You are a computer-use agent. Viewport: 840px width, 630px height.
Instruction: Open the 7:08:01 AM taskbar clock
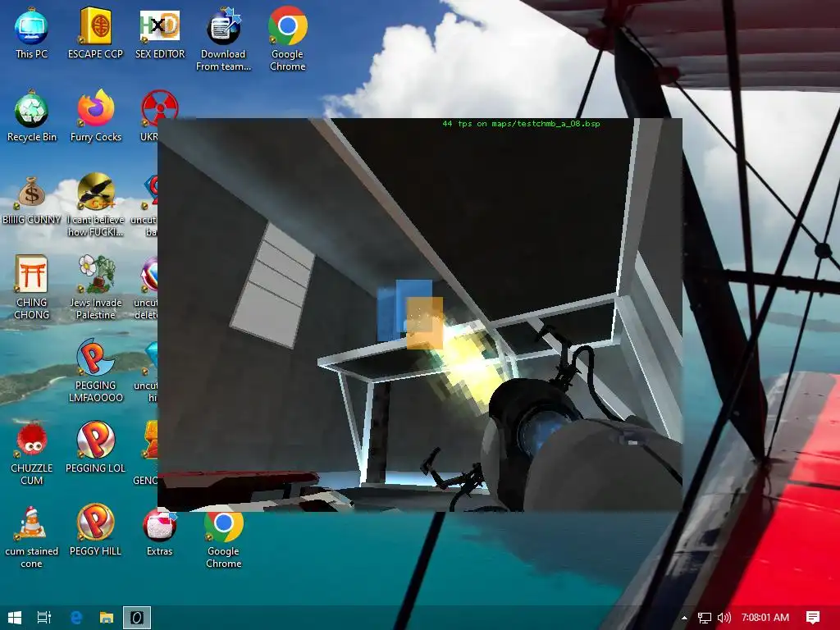click(x=765, y=618)
